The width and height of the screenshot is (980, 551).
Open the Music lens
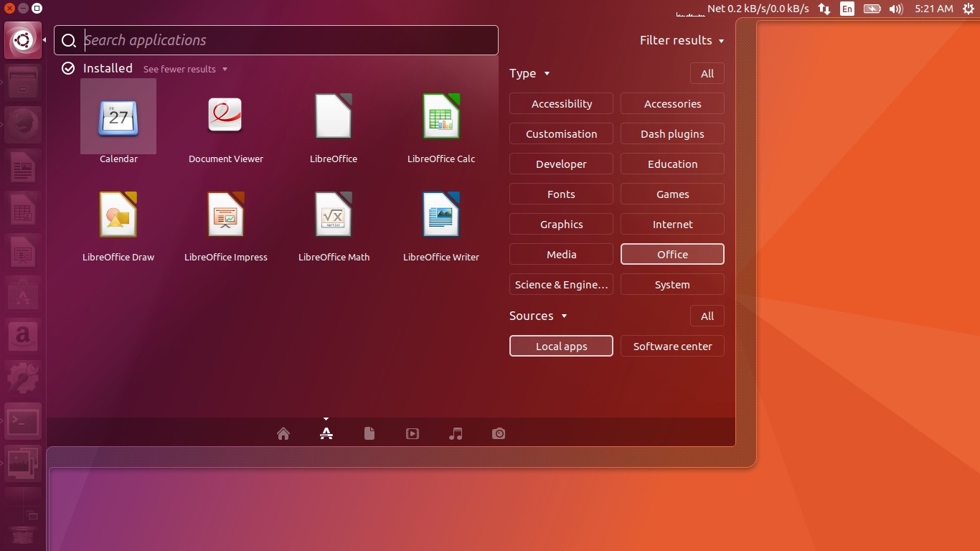pos(456,433)
